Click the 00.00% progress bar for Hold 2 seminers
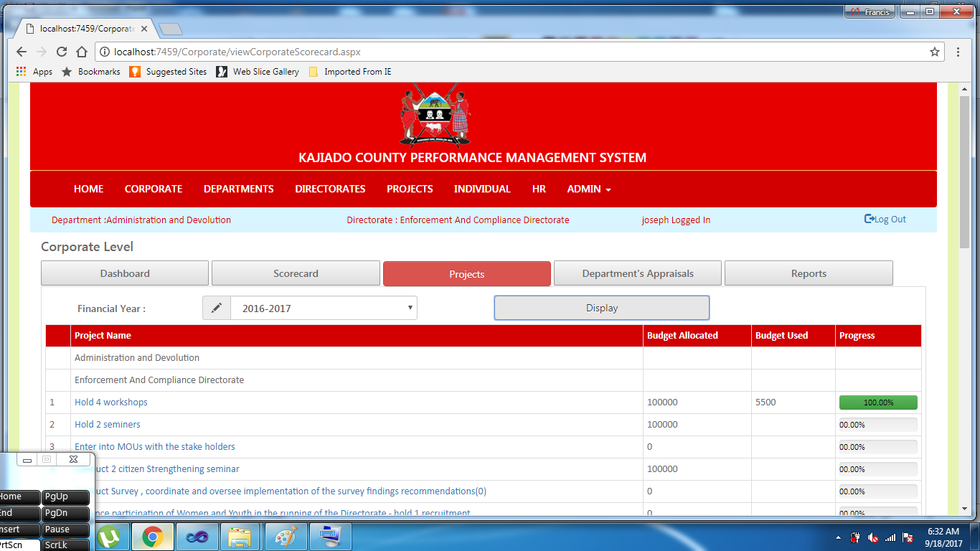980x551 pixels. [878, 425]
